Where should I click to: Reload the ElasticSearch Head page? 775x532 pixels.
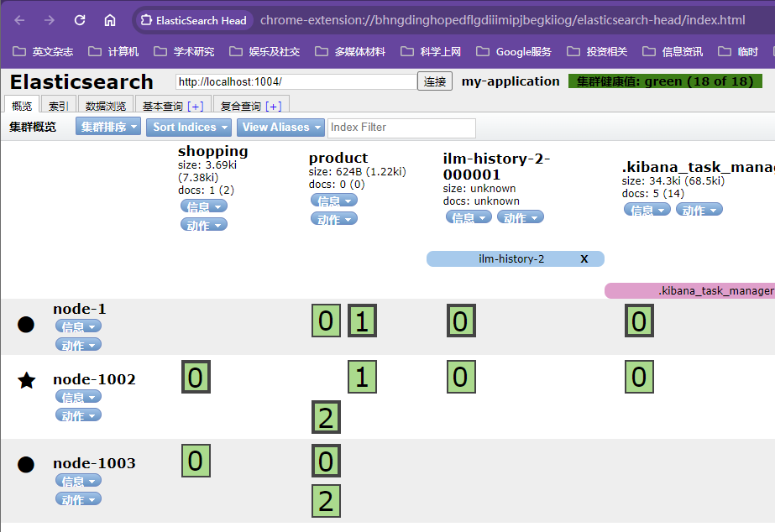point(80,20)
